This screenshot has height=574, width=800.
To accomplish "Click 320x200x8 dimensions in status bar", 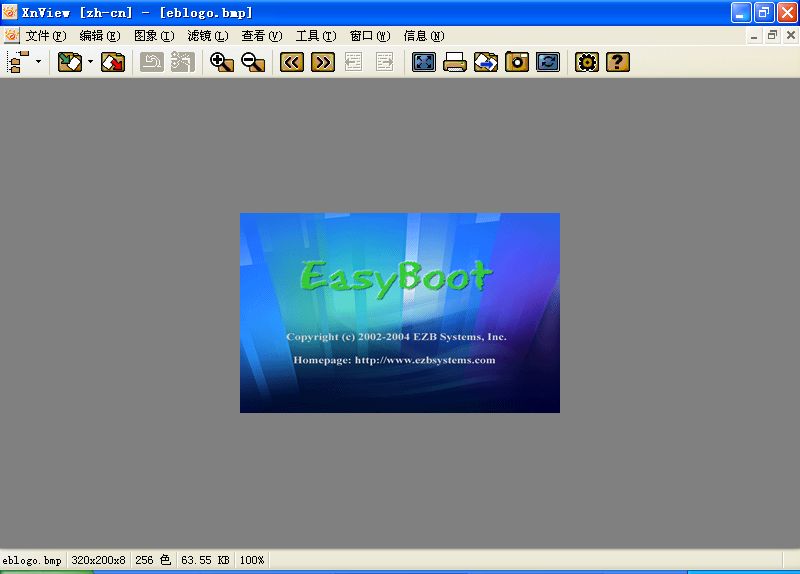I will click(x=98, y=560).
